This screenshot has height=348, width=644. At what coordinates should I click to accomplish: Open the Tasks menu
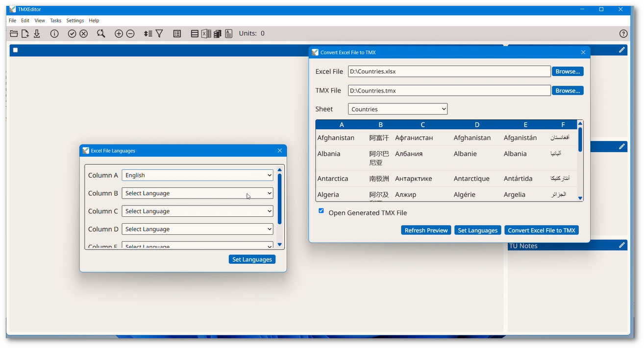click(x=55, y=21)
